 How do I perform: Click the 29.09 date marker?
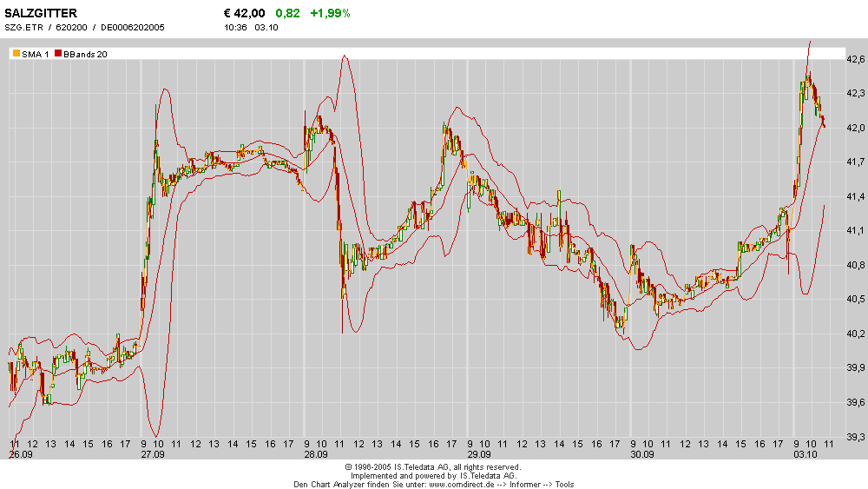pos(479,454)
